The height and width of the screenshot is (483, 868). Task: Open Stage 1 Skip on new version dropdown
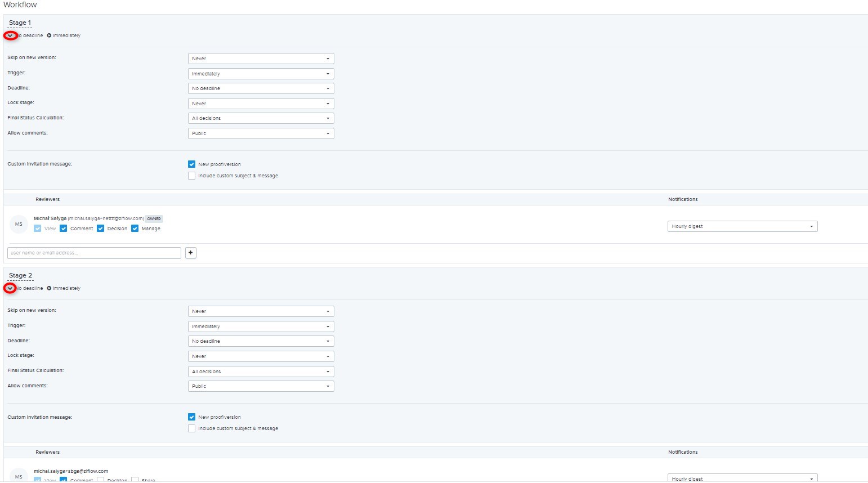click(261, 59)
